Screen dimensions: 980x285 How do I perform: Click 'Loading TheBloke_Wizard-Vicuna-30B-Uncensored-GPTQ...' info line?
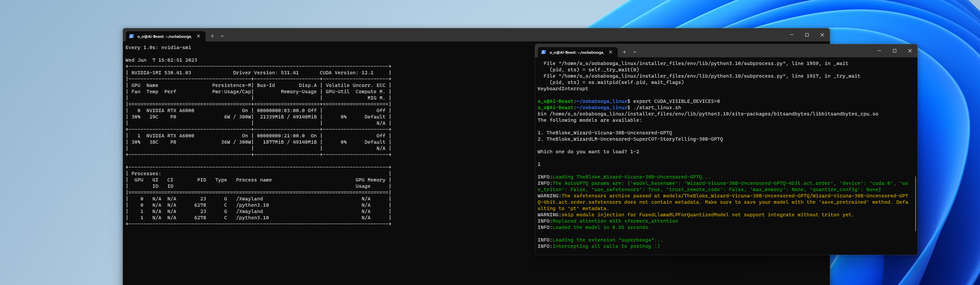click(624, 177)
